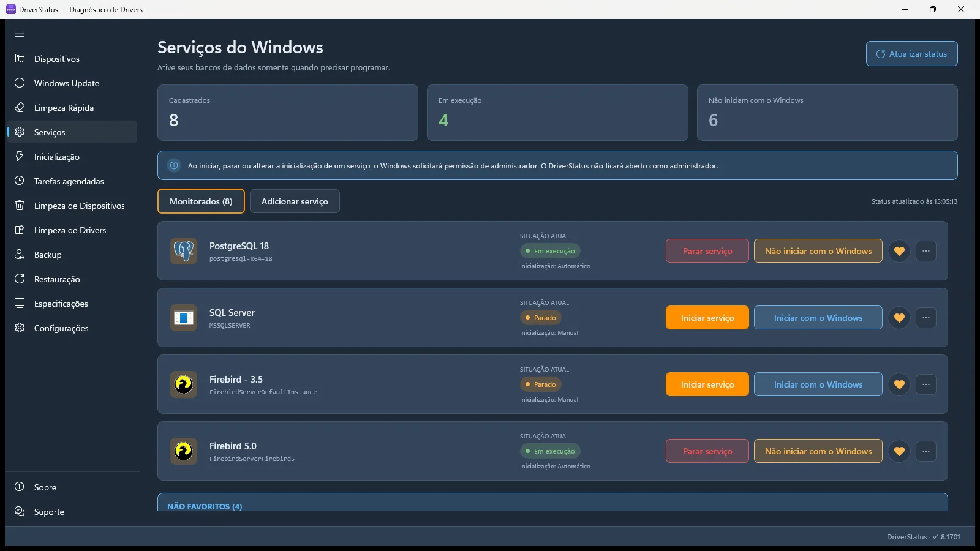Stop the PostgreSQL 18 service
The height and width of the screenshot is (551, 980).
coord(707,251)
